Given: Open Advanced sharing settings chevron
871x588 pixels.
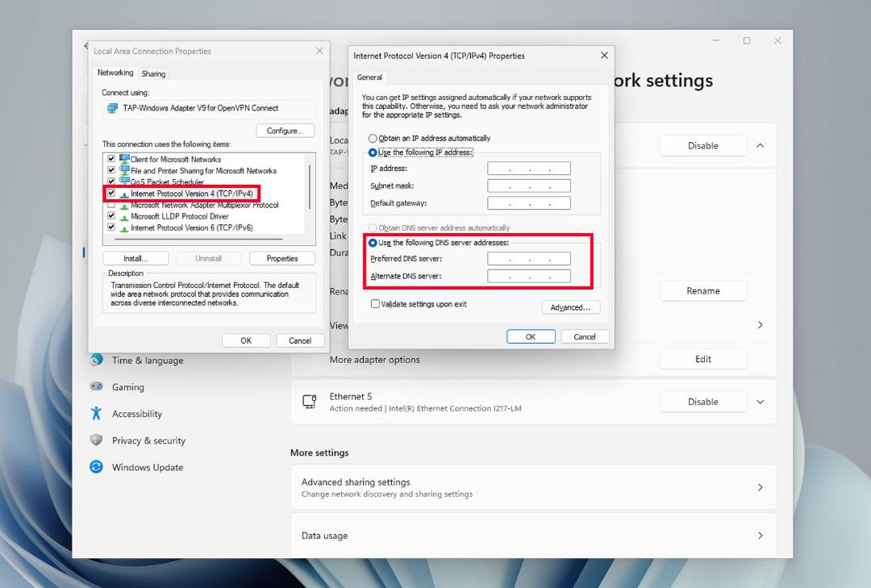Looking at the screenshot, I should point(761,487).
